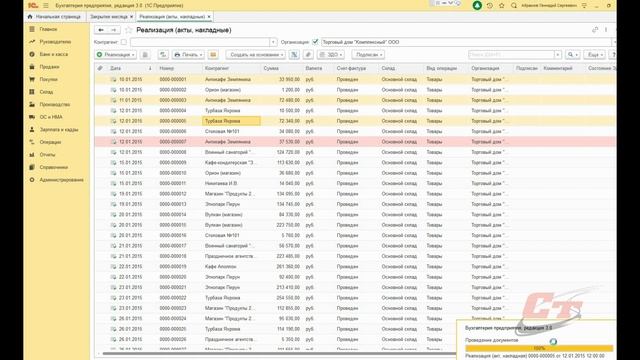This screenshot has width=640, height=360.
Task: Click the Продажи sidebar icon
Action: tap(32, 67)
